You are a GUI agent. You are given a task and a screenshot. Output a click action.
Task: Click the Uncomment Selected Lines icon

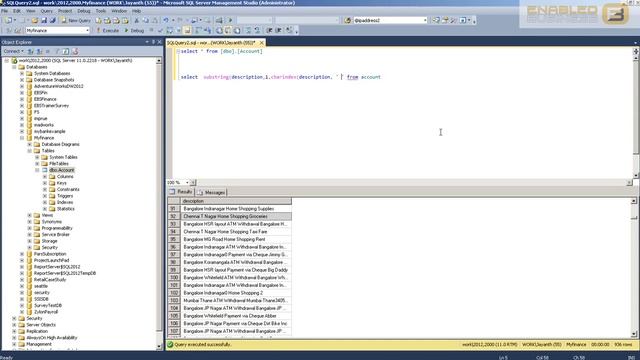point(257,30)
